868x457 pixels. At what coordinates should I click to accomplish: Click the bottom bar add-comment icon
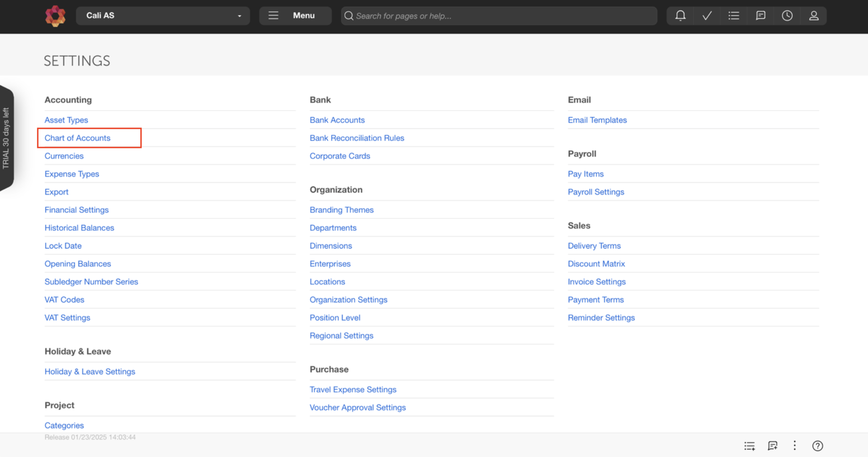point(772,446)
